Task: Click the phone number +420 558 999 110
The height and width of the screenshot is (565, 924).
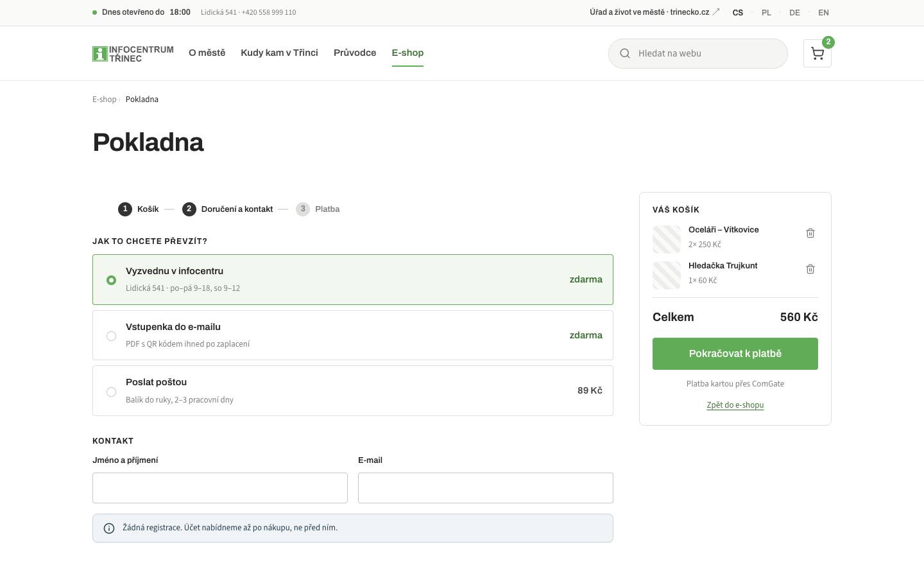Action: (x=269, y=12)
